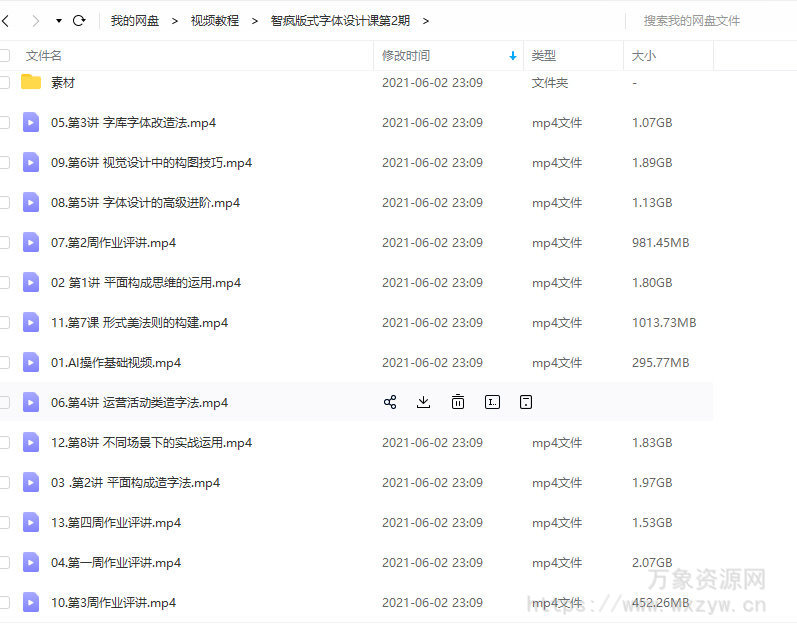Open file name 01.AI操作基础视频.mp4
Viewport: 797px width, 639px height.
click(116, 362)
